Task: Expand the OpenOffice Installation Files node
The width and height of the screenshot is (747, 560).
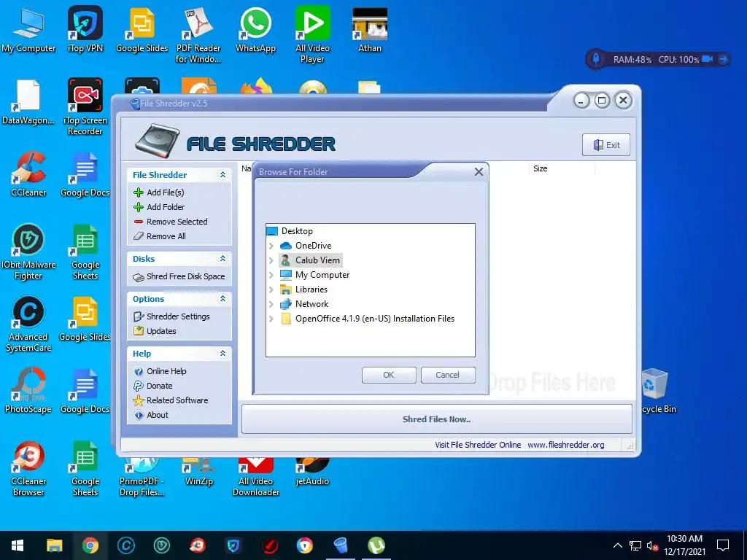Action: 271,319
